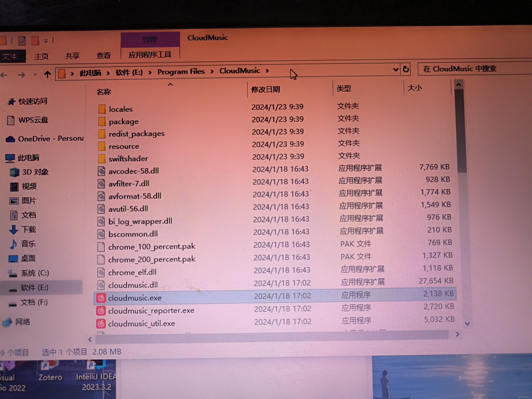Click the locales folder icon

[102, 109]
